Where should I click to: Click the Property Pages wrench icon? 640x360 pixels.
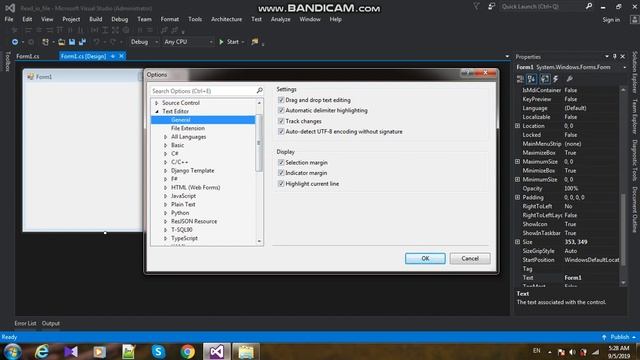click(569, 79)
